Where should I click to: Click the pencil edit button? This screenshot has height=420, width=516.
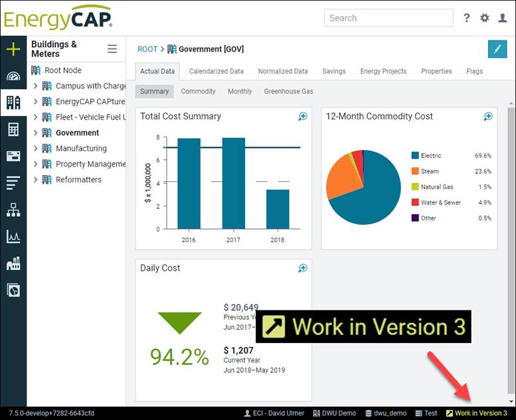click(497, 49)
